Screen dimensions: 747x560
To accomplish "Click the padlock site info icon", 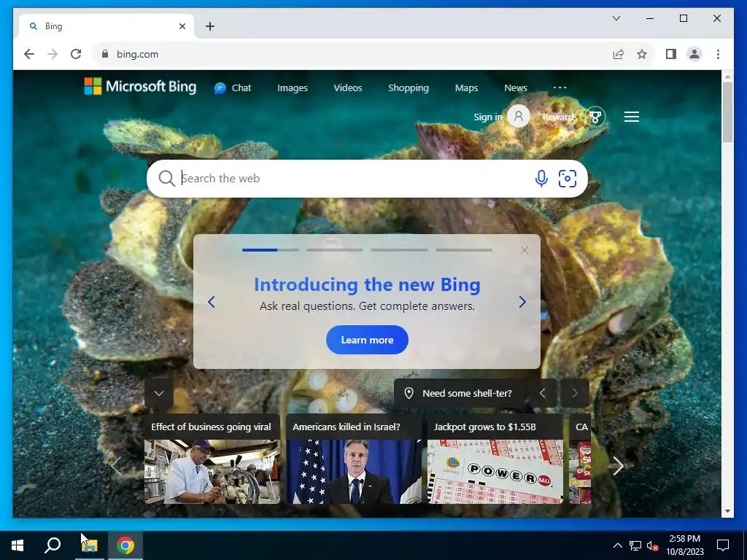I will (105, 54).
